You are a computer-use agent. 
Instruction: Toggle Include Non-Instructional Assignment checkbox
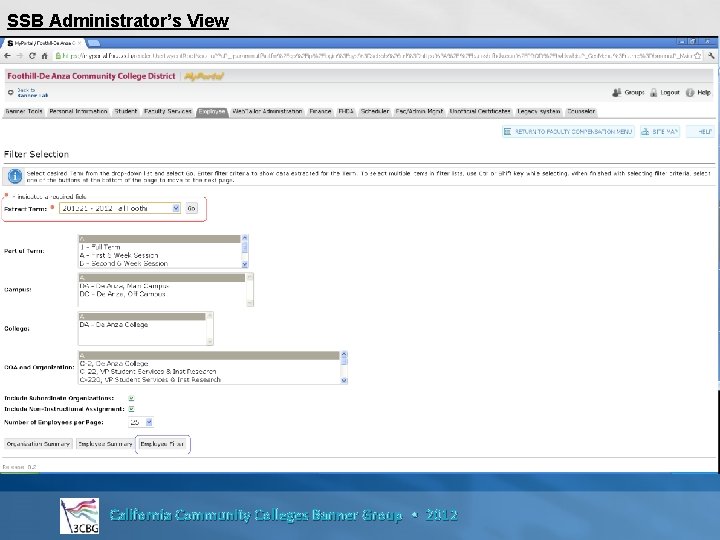131,409
